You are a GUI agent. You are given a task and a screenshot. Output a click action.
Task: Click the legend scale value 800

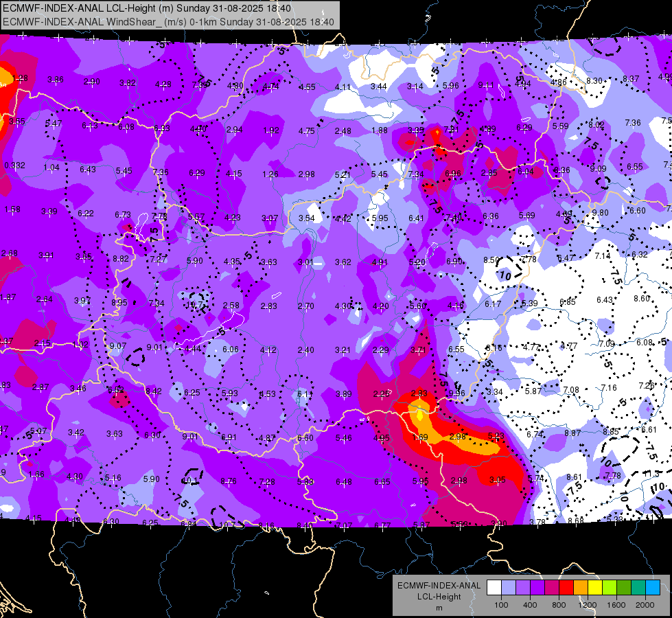tap(559, 605)
